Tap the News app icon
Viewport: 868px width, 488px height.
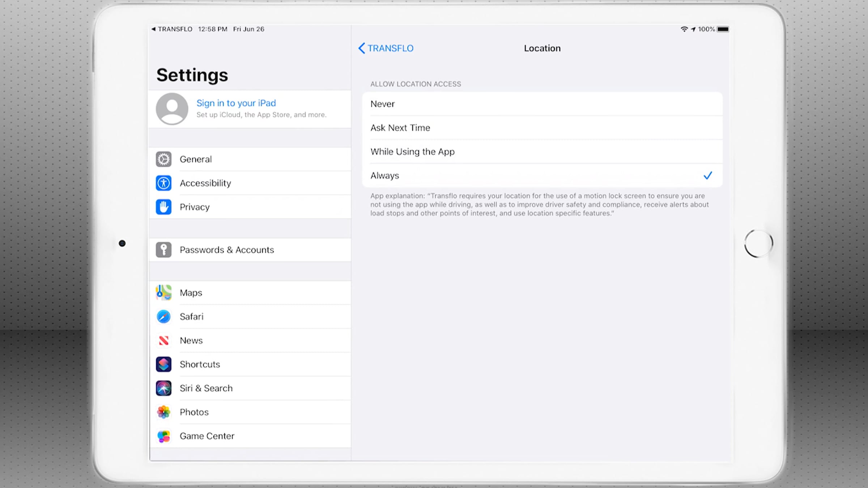click(163, 341)
